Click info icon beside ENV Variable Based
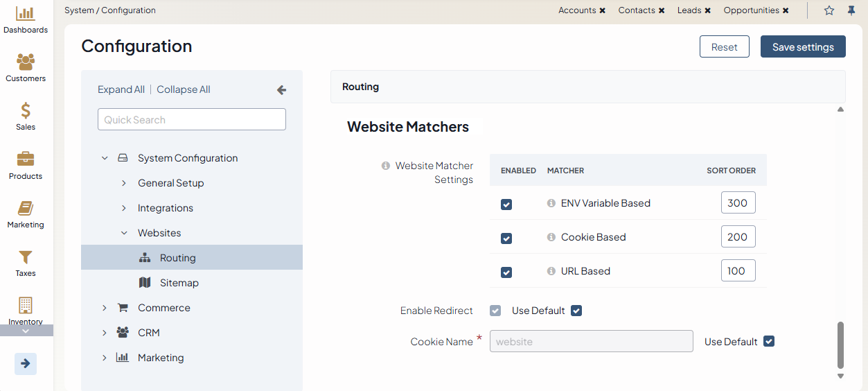The width and height of the screenshot is (868, 391). point(551,203)
